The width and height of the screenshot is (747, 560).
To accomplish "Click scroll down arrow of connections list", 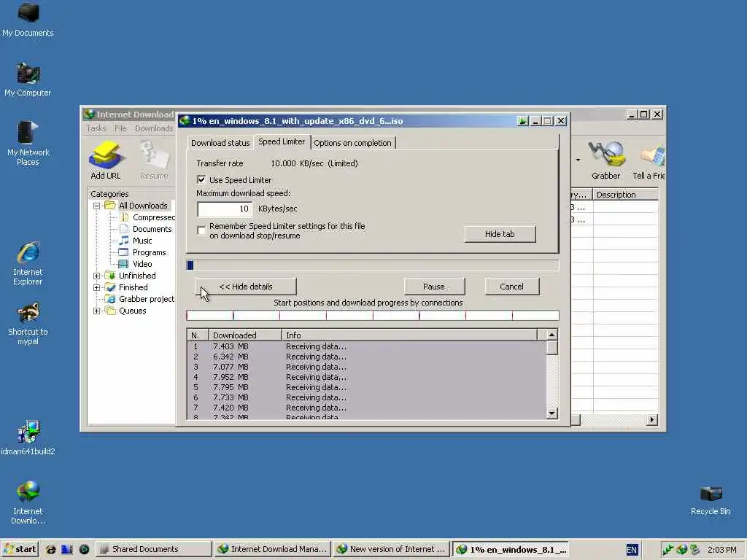I will coord(551,413).
